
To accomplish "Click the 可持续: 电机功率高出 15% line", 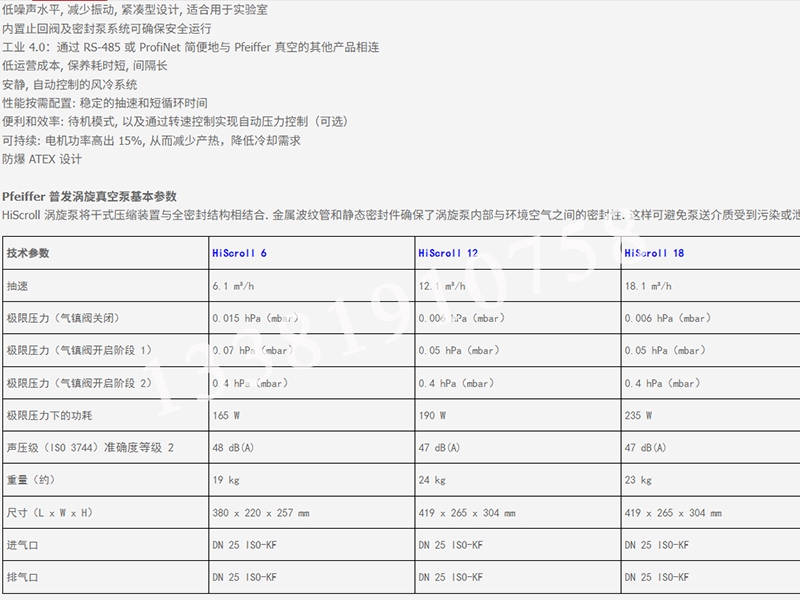I will click(152, 140).
